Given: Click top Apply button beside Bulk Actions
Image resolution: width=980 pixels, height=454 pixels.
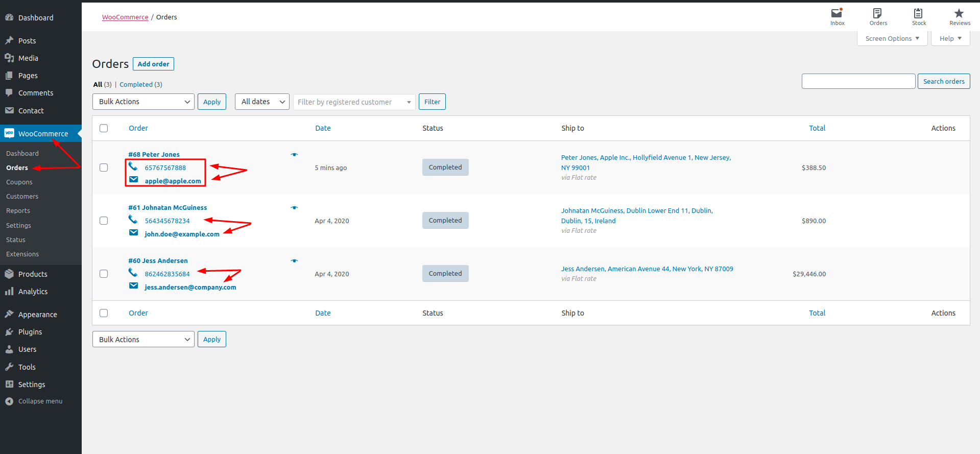Looking at the screenshot, I should [212, 102].
